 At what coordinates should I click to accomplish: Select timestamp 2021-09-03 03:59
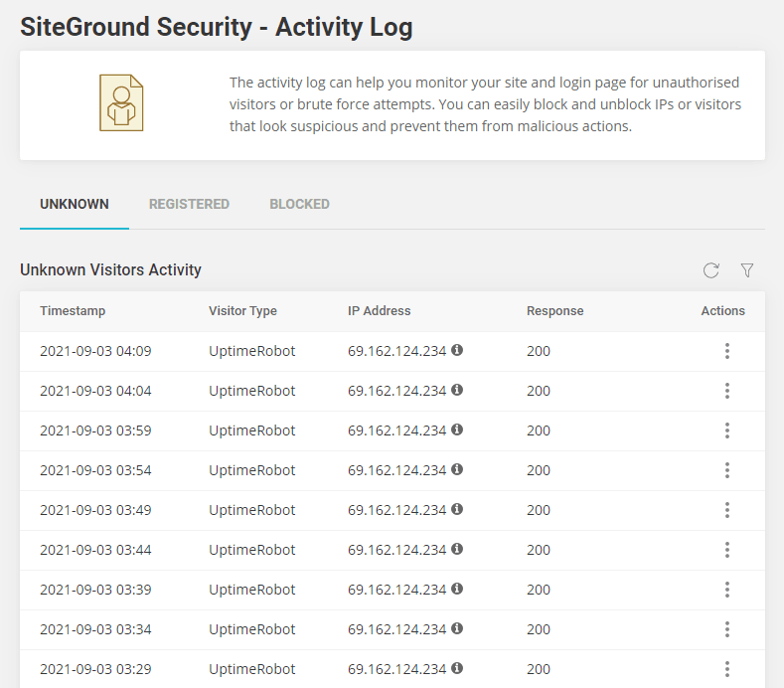click(x=95, y=430)
